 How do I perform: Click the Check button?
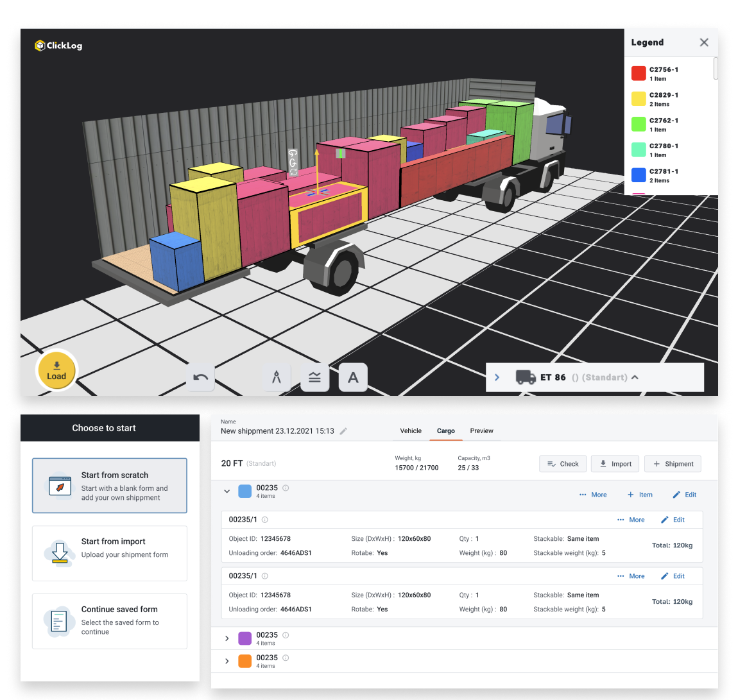click(562, 463)
